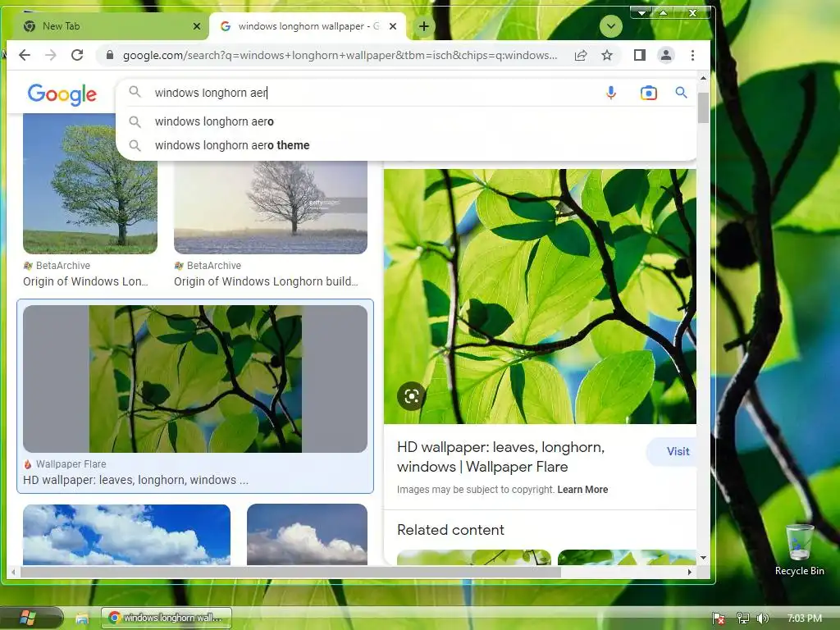
Task: Click first Origin of Windows Lon... title
Action: [x=85, y=281]
